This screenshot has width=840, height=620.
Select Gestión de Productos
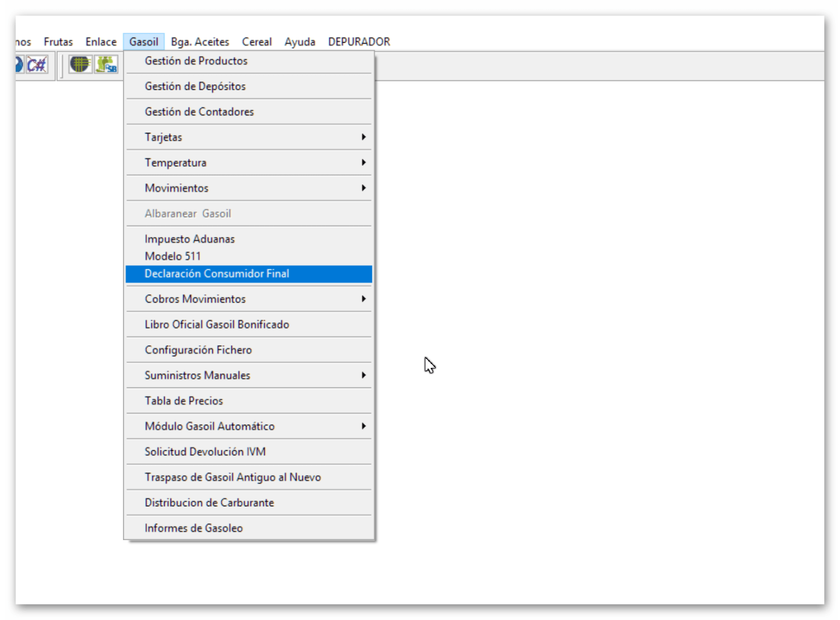tap(196, 61)
